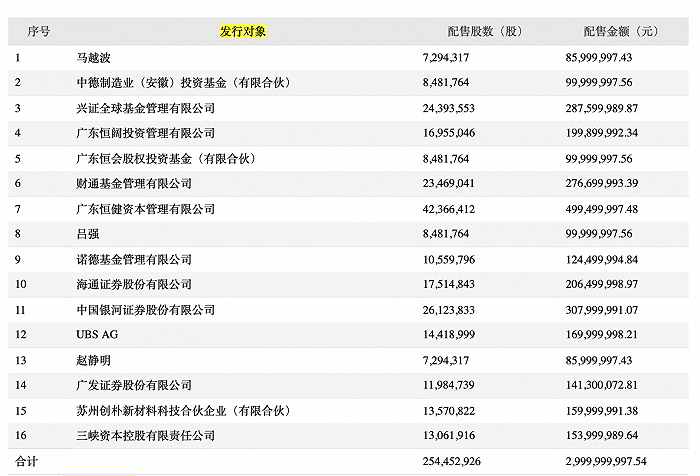
Task: Click amount 206,499,998.97
Action: coord(602,284)
